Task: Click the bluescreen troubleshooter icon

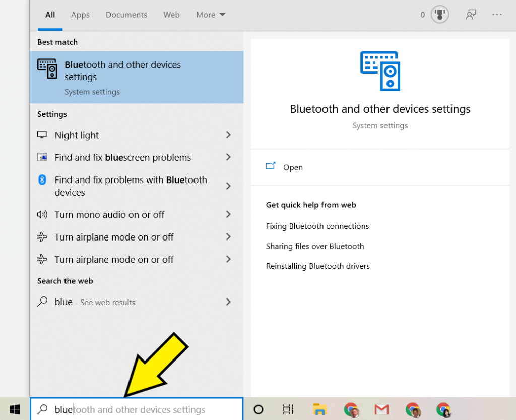Action: (42, 157)
